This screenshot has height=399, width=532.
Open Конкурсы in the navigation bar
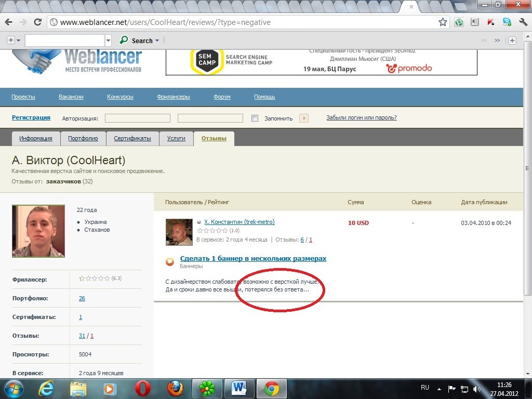tap(120, 97)
